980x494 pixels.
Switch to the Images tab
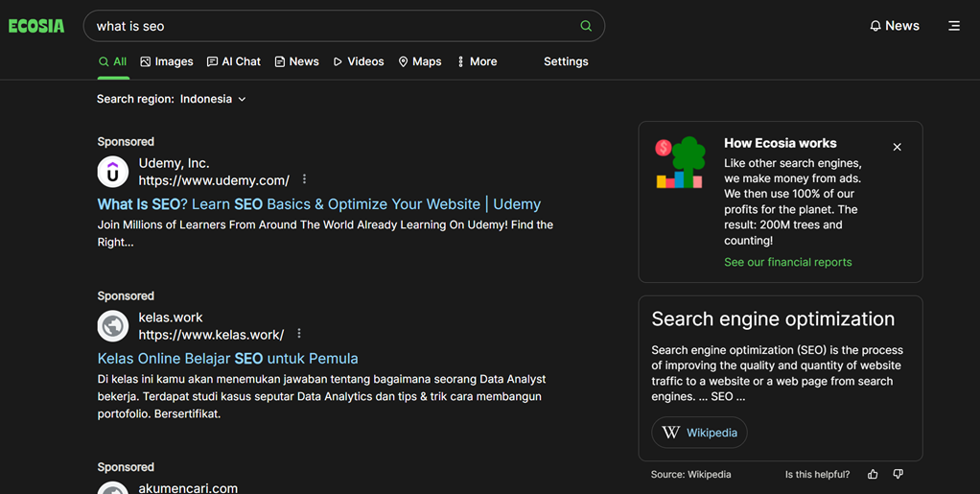(167, 61)
